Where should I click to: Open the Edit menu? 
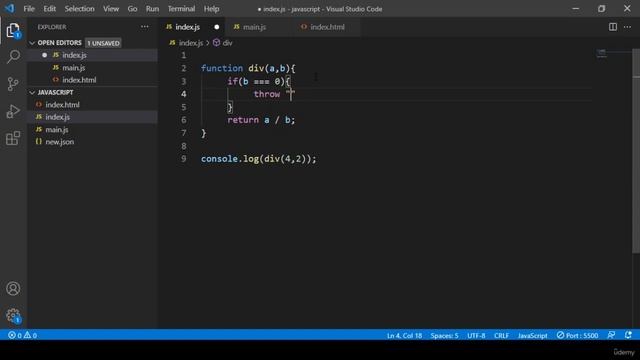pos(49,9)
